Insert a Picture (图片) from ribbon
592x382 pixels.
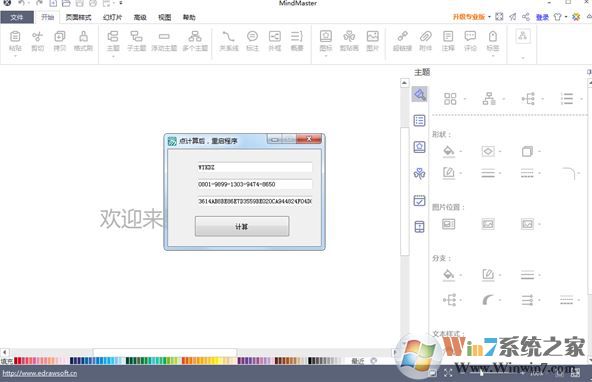[373, 41]
